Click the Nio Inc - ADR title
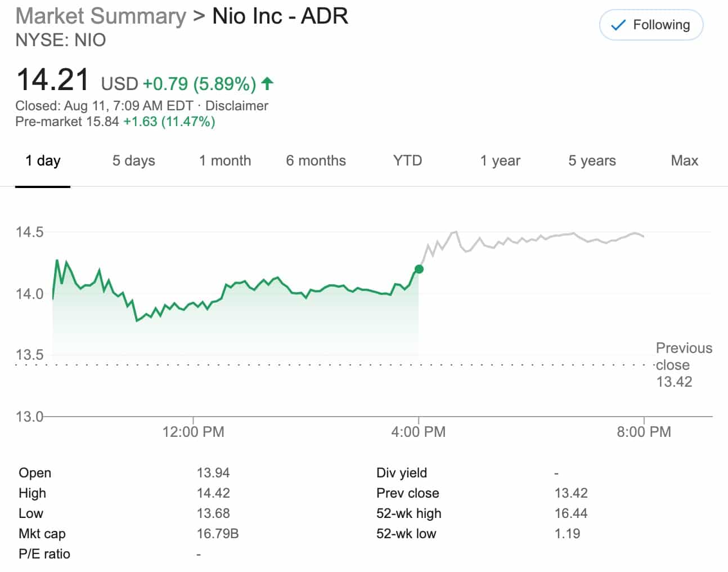The height and width of the screenshot is (572, 728). pos(280,16)
